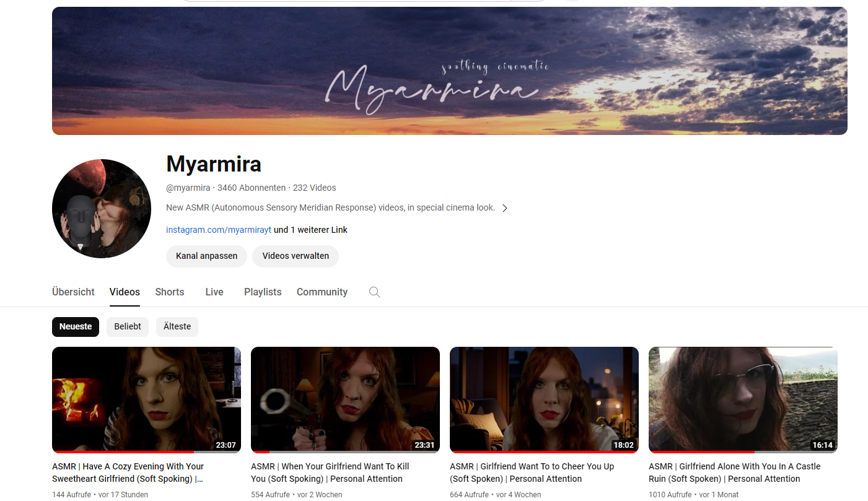Image resolution: width=868 pixels, height=501 pixels.
Task: Open the Shorts tab
Action: [169, 292]
